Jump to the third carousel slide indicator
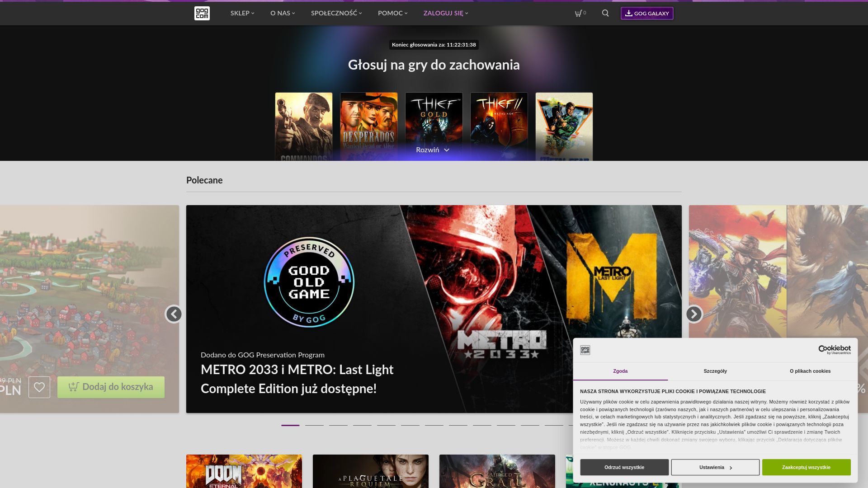Viewport: 868px width, 488px height. click(338, 425)
